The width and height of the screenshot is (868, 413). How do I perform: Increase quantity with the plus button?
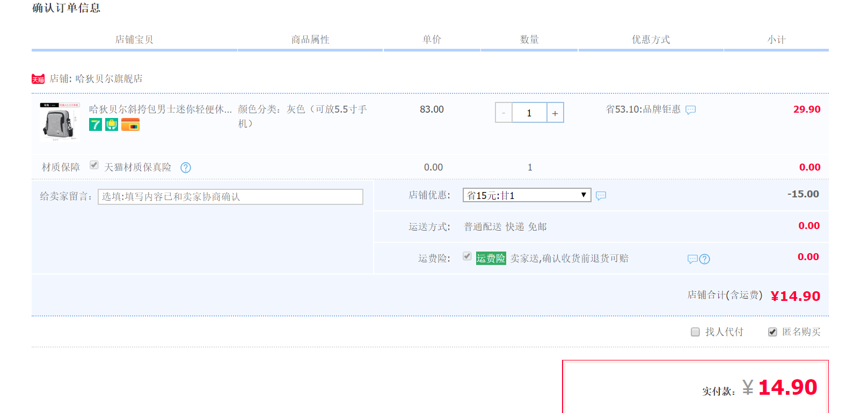click(x=555, y=113)
